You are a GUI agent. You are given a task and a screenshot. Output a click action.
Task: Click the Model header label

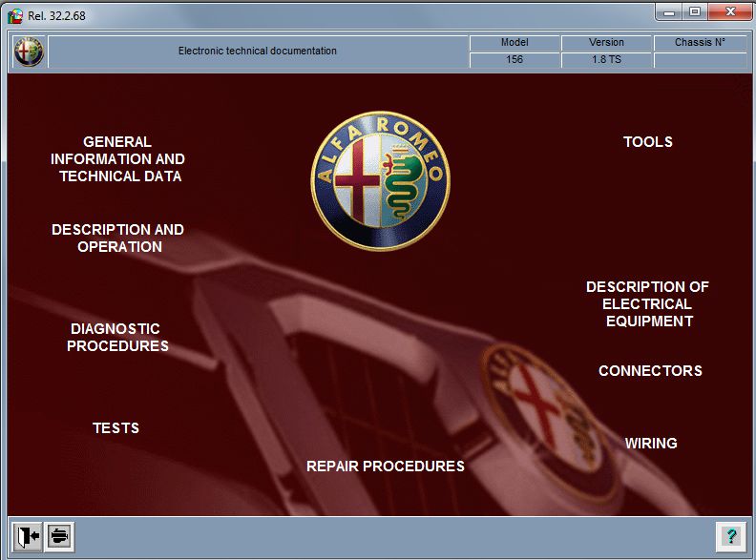tap(514, 42)
